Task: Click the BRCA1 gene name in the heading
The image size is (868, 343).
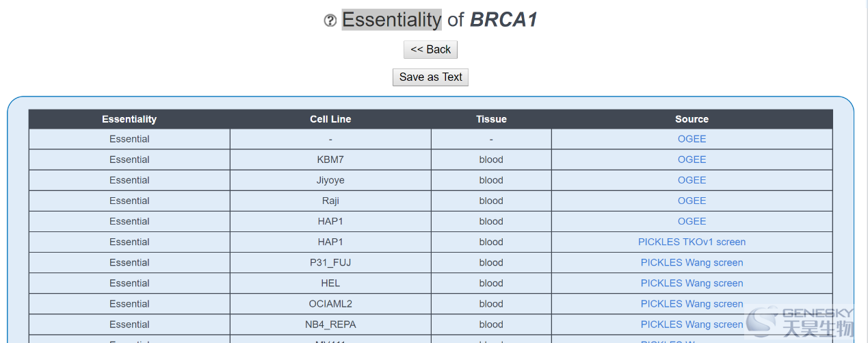Action: (x=504, y=20)
